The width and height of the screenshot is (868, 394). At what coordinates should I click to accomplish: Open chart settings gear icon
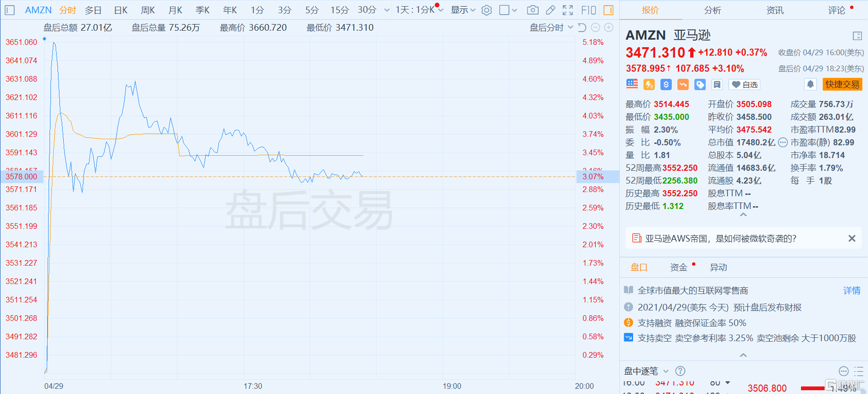tap(487, 10)
